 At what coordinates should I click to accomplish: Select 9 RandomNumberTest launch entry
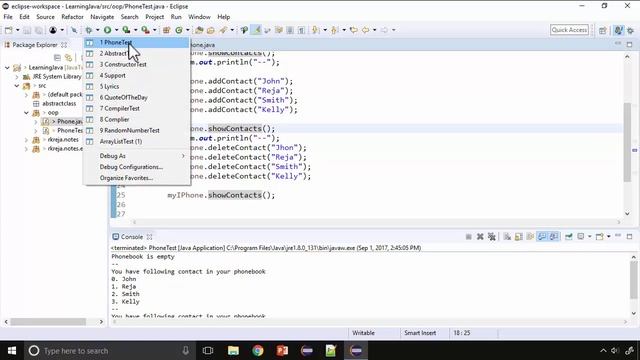[x=137, y=131]
